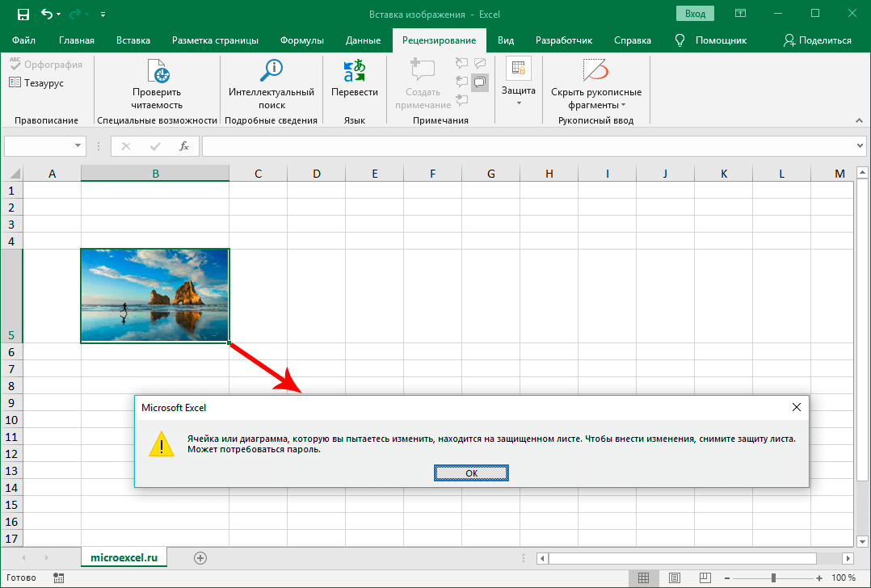This screenshot has width=871, height=588.
Task: Click into the formula bar input
Action: click(528, 146)
